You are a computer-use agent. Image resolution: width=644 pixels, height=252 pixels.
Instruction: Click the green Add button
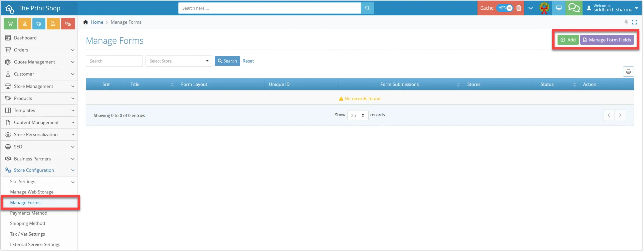[568, 40]
